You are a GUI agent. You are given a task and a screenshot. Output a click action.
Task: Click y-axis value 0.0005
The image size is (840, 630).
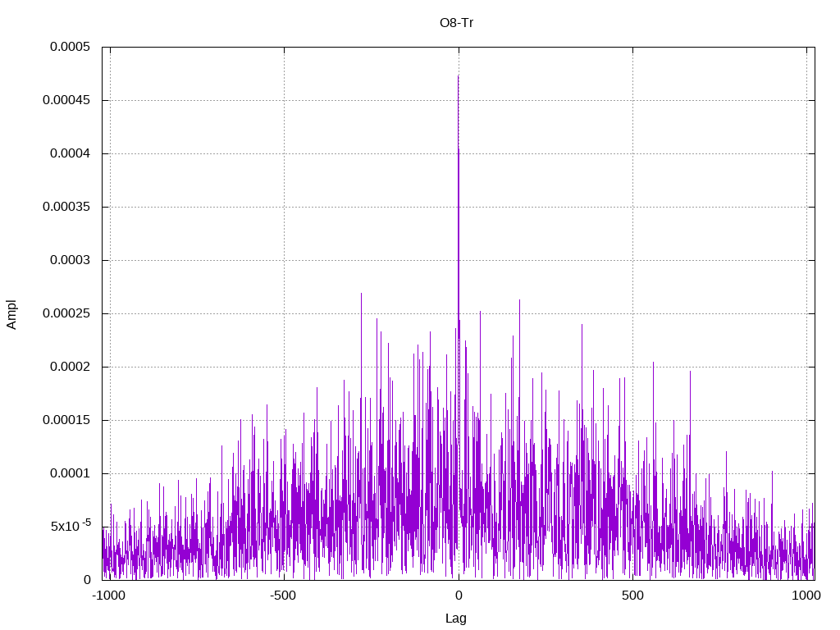(71, 47)
